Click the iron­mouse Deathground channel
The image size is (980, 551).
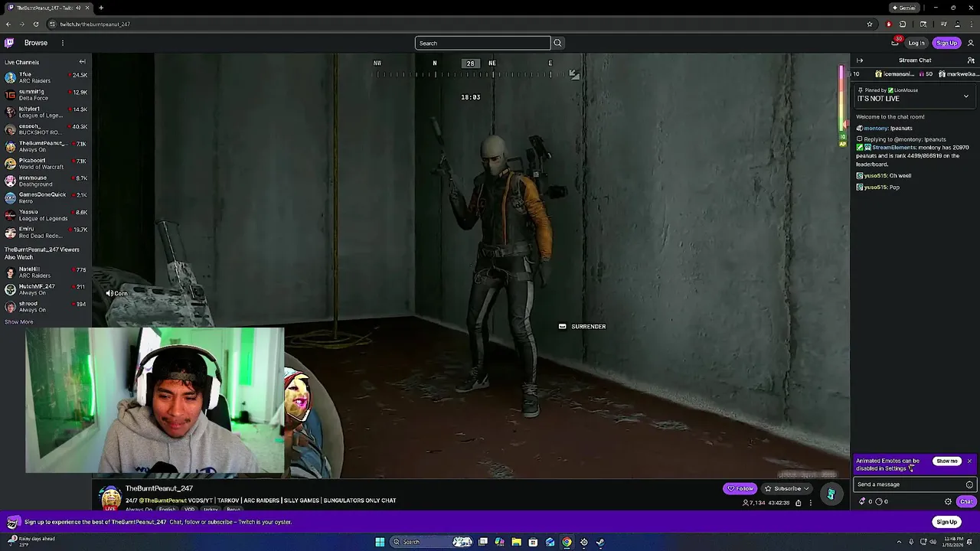click(46, 181)
